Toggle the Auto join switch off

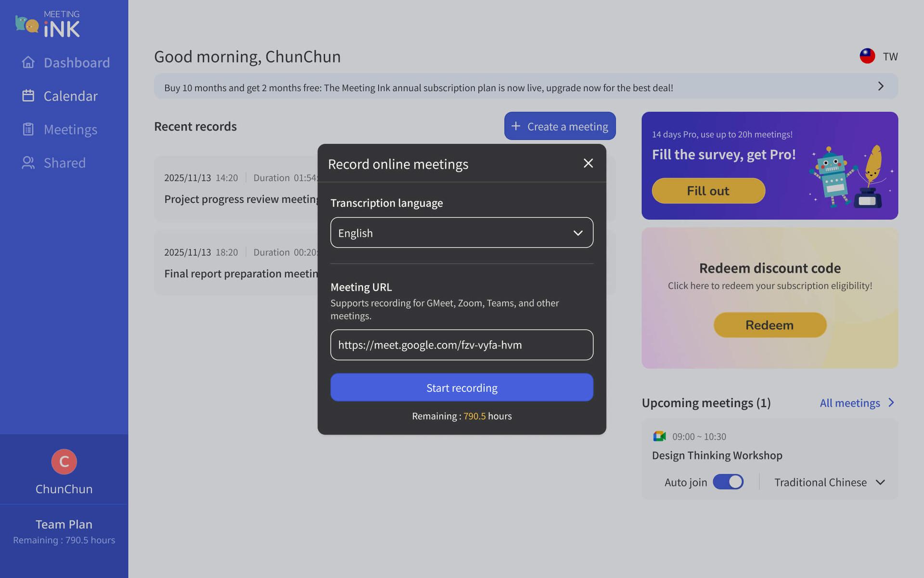click(x=728, y=482)
